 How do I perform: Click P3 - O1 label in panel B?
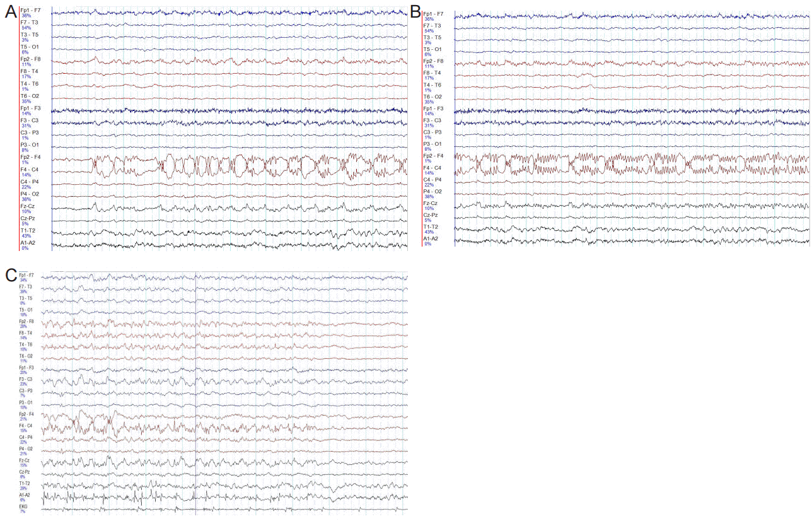click(432, 144)
